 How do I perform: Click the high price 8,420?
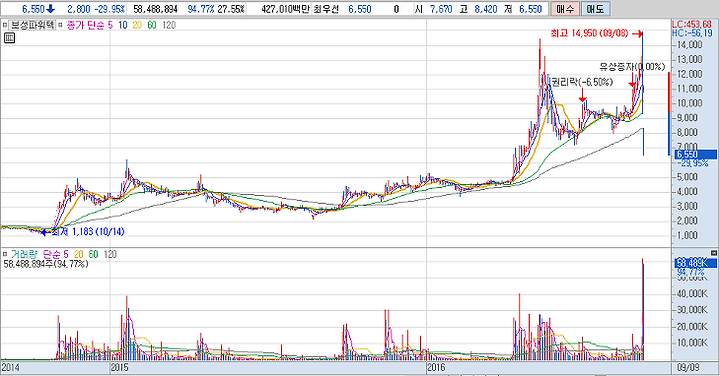[486, 9]
